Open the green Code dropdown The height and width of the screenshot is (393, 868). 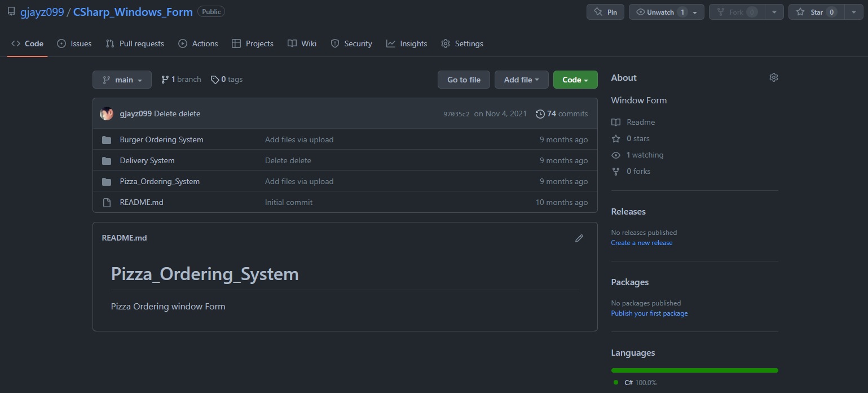[x=575, y=80]
